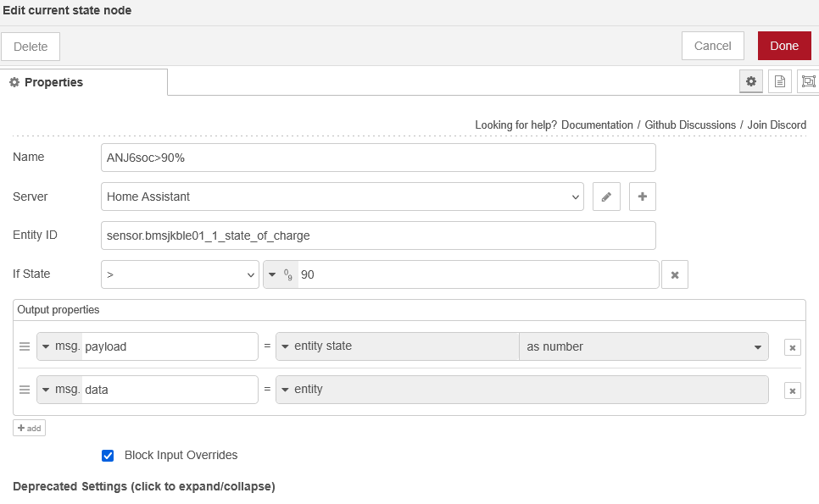Click the Entity ID input field

tap(378, 235)
